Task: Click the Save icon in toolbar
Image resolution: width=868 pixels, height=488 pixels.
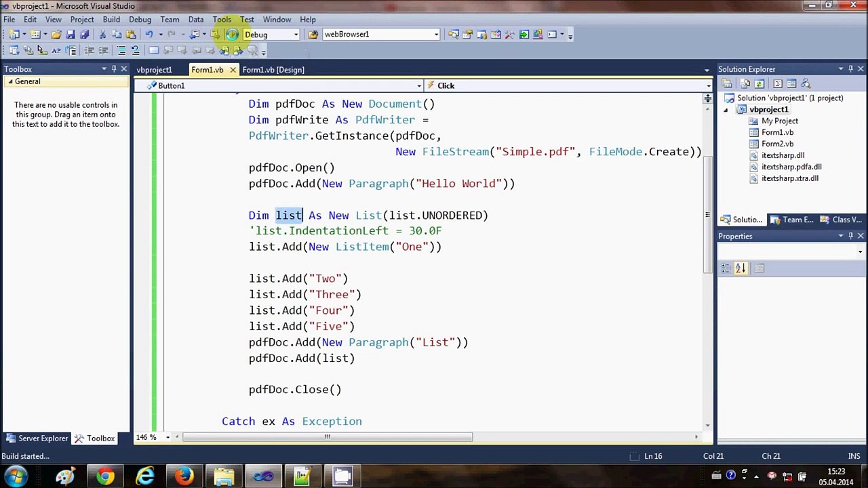Action: (71, 35)
